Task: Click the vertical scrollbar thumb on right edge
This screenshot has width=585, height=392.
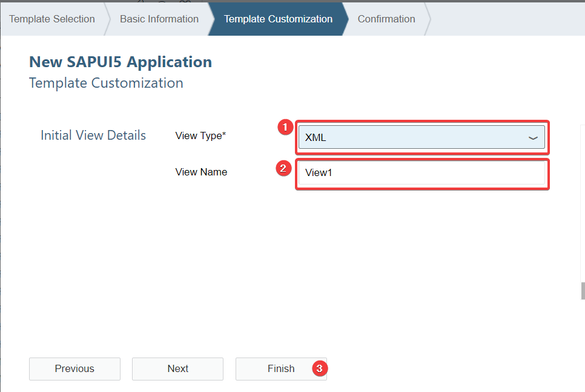Action: pyautogui.click(x=583, y=291)
